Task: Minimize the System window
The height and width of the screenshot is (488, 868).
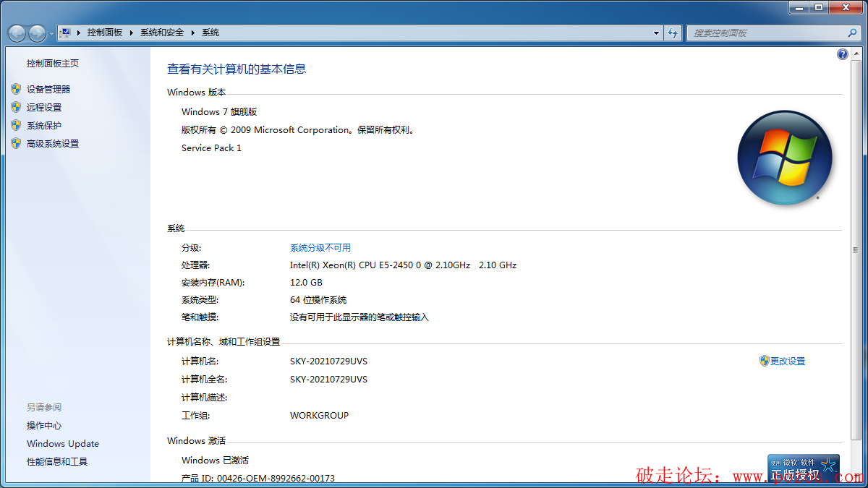Action: coord(799,7)
